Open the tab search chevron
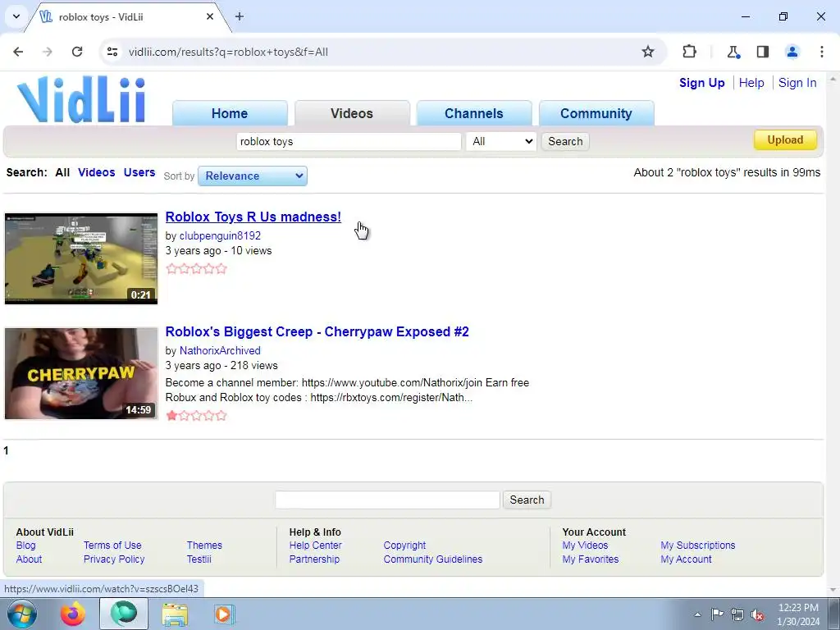The height and width of the screenshot is (630, 840). pyautogui.click(x=16, y=16)
